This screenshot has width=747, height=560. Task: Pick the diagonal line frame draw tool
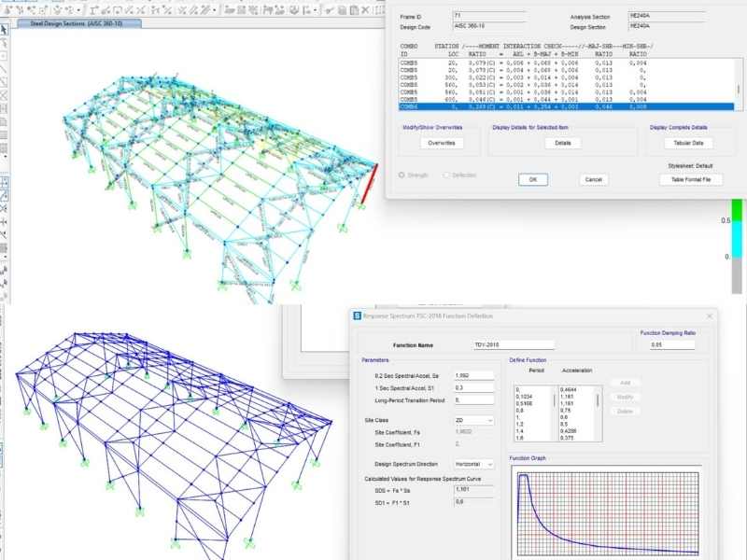[x=5, y=69]
